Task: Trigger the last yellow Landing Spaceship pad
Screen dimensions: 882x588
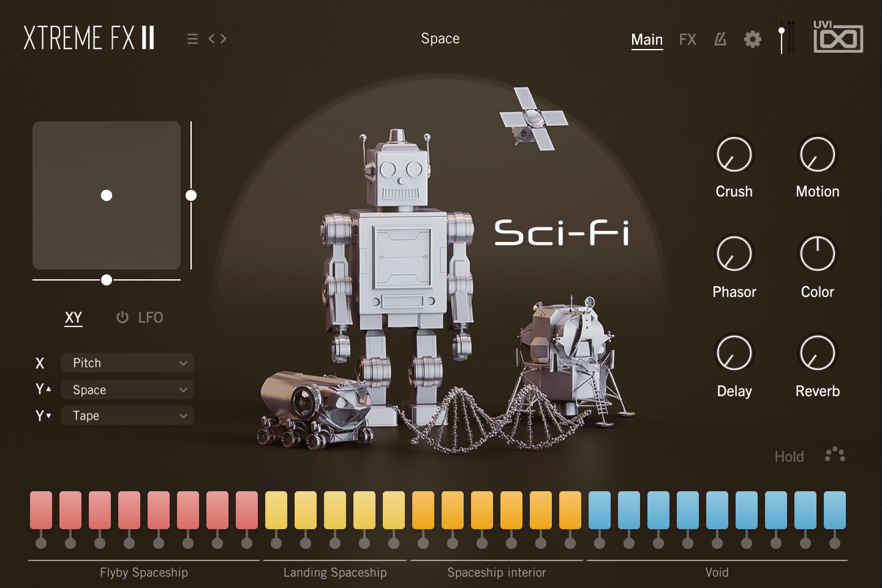Action: [394, 510]
